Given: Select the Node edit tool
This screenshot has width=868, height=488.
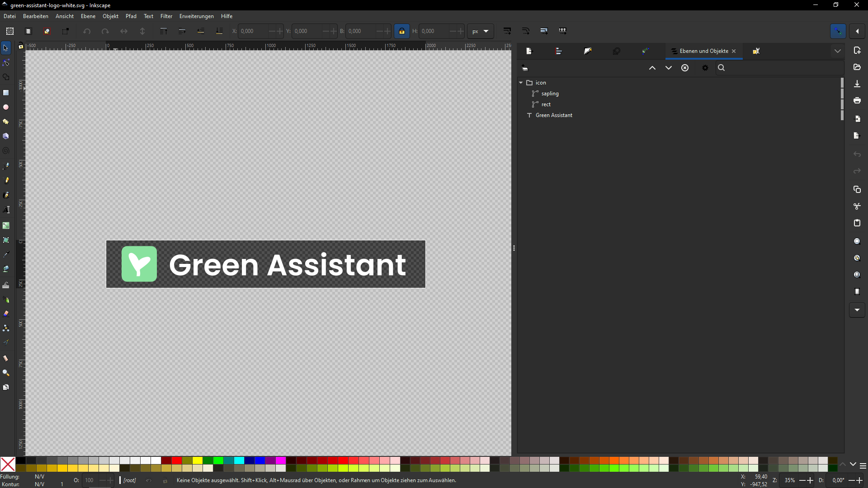Looking at the screenshot, I should [x=6, y=62].
